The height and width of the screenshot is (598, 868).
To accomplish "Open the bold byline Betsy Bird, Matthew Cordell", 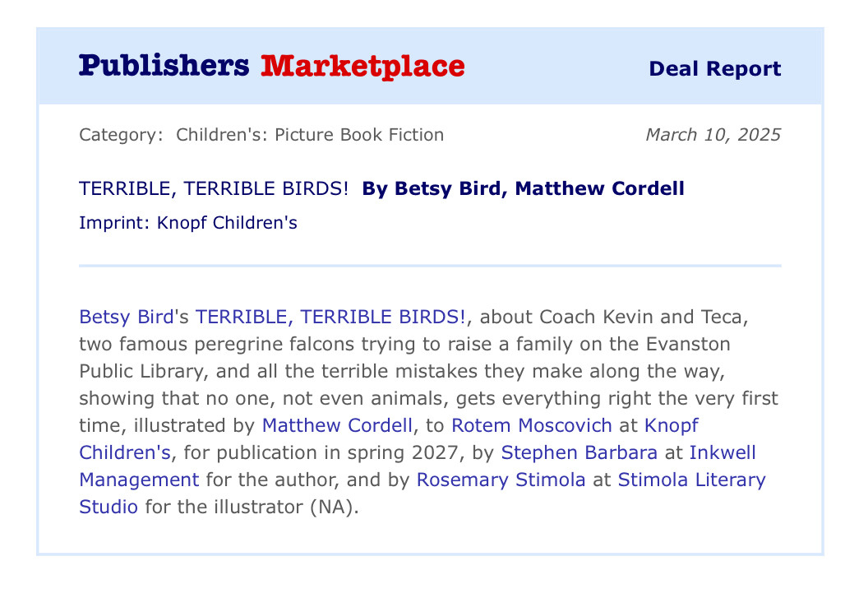I will point(523,188).
